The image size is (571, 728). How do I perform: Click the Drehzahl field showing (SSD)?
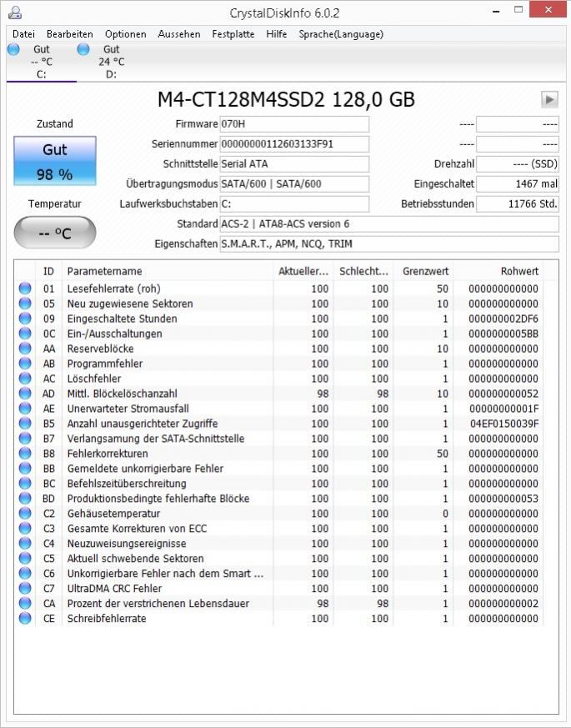518,164
